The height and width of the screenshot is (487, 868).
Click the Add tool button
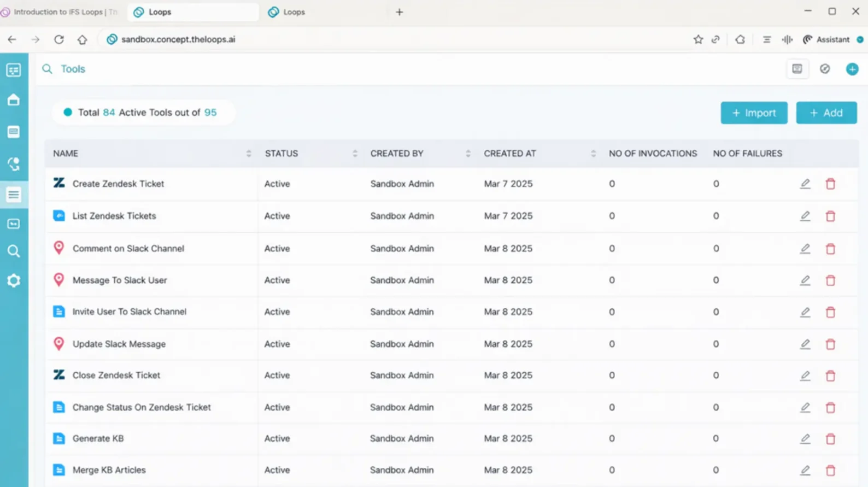point(826,113)
